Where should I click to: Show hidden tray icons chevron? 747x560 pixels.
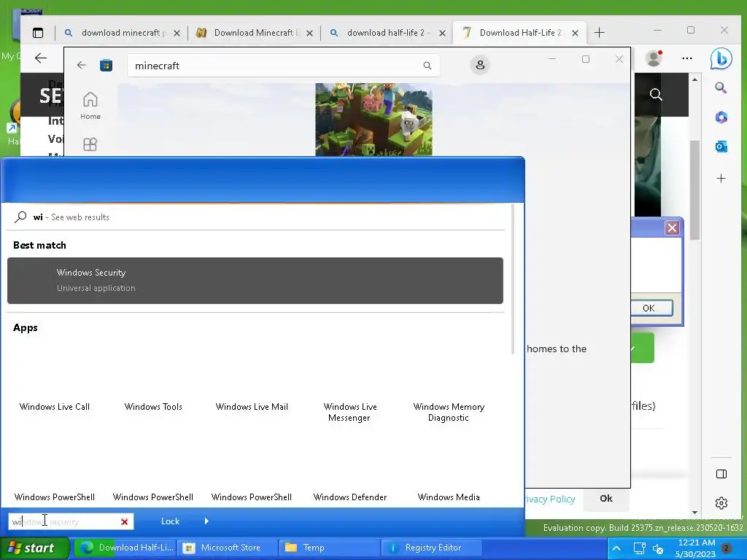click(616, 548)
